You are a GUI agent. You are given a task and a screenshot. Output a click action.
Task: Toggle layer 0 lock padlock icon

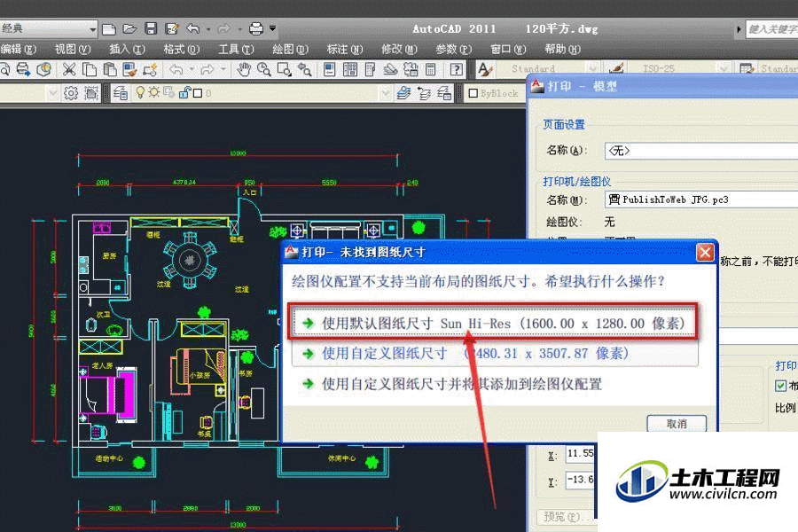[x=184, y=92]
